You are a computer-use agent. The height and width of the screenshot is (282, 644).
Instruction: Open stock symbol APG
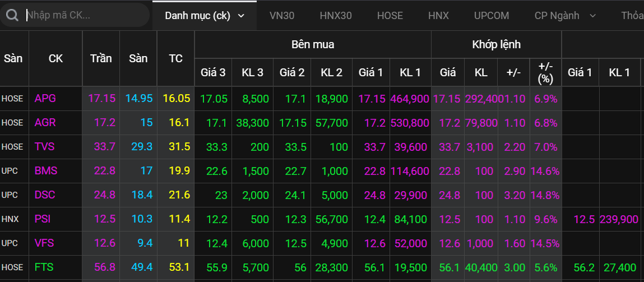coord(45,98)
